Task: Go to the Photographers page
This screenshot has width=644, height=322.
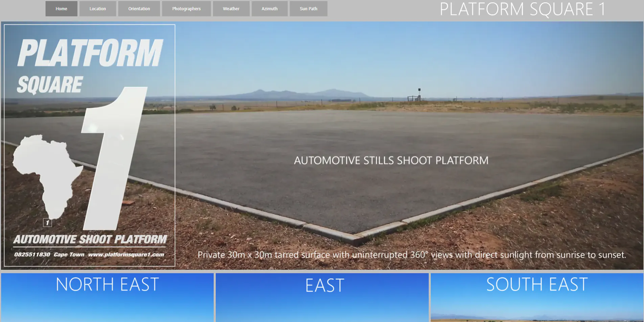Action: click(186, 8)
